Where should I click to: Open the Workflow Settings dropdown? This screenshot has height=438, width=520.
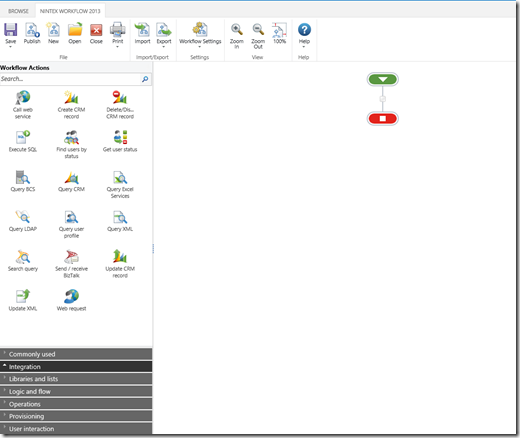pyautogui.click(x=200, y=47)
